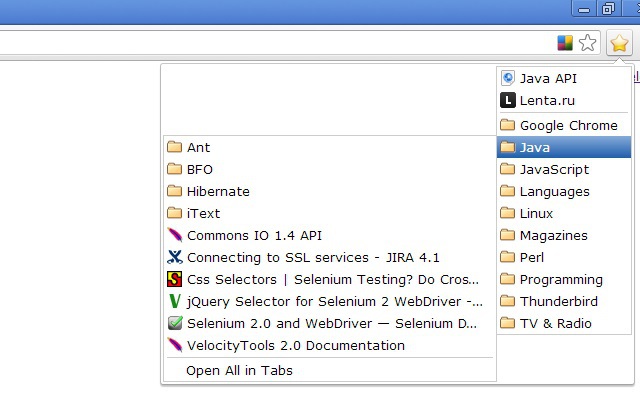Open the TV & Radio folder

(x=555, y=323)
